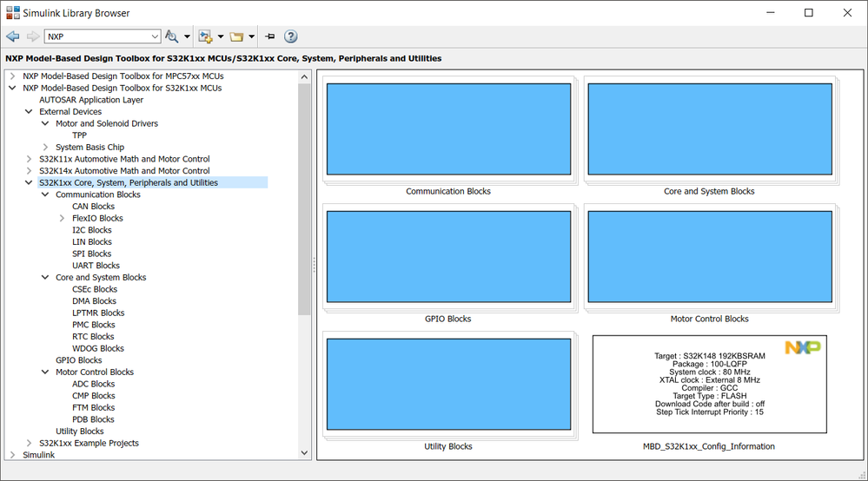
Task: Expand the FlexIO Blocks node
Action: pos(62,219)
